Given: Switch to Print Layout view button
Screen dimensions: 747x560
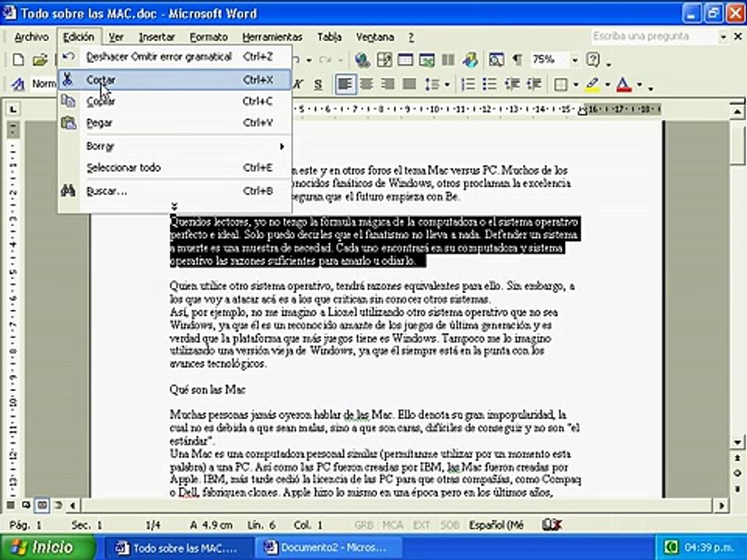Looking at the screenshot, I should (42, 505).
